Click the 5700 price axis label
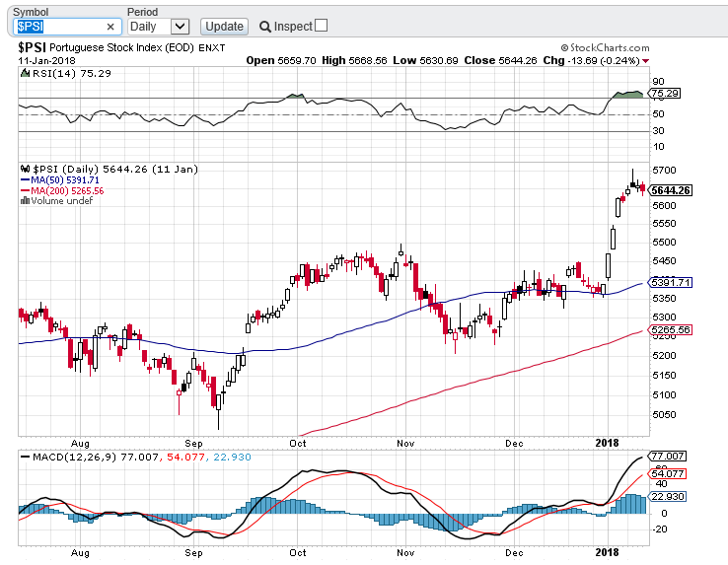 coord(664,171)
